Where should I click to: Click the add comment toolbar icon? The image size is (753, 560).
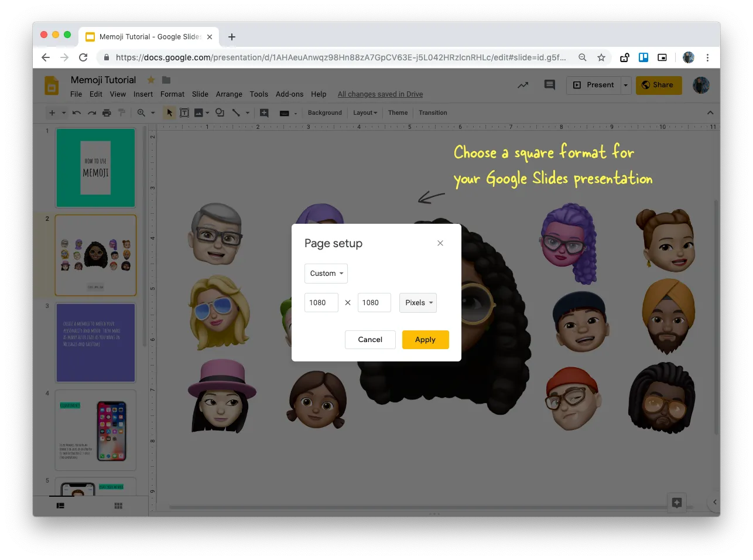point(264,112)
